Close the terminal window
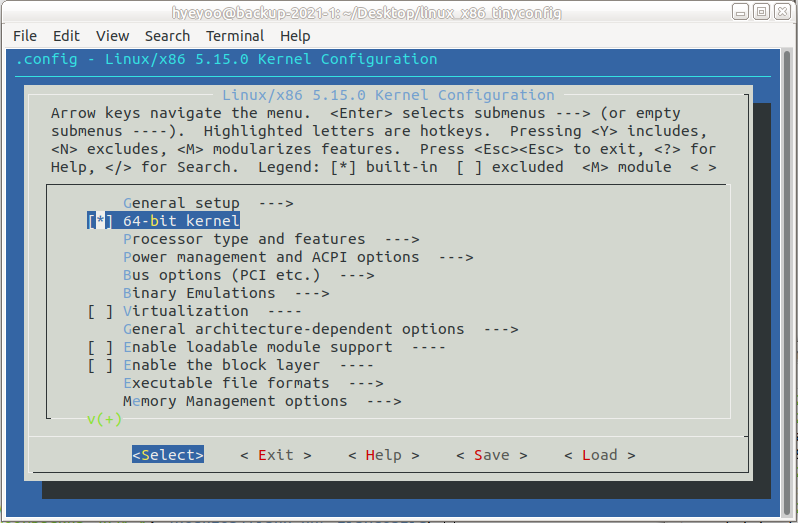 click(782, 11)
